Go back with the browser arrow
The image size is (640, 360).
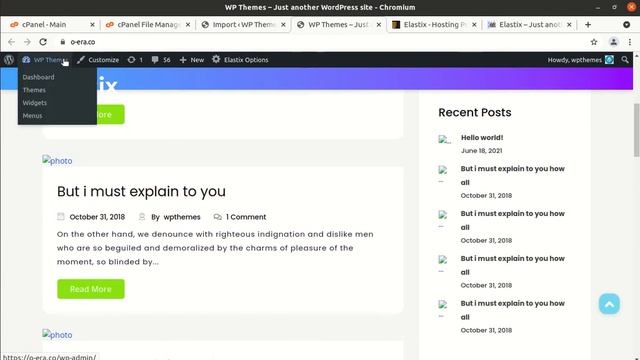[11, 42]
